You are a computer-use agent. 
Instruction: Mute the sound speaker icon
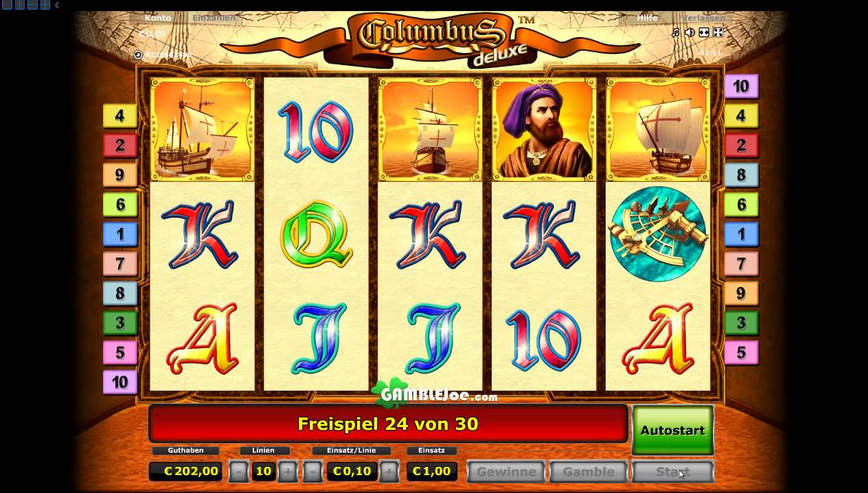[x=689, y=32]
